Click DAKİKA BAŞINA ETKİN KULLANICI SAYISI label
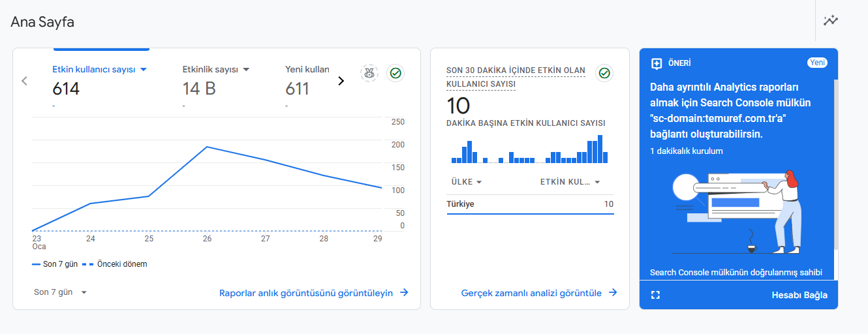Image resolution: width=868 pixels, height=334 pixels. pyautogui.click(x=526, y=123)
